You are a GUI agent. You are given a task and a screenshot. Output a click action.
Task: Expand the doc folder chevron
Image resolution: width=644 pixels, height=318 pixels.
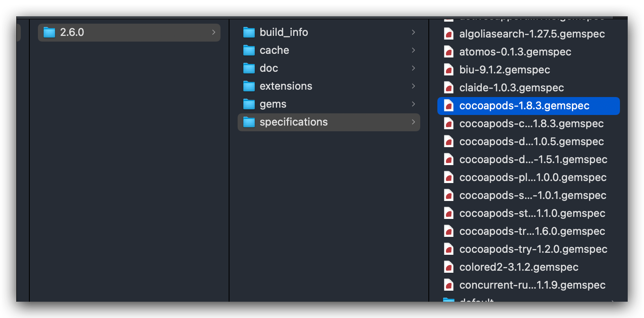pos(413,68)
